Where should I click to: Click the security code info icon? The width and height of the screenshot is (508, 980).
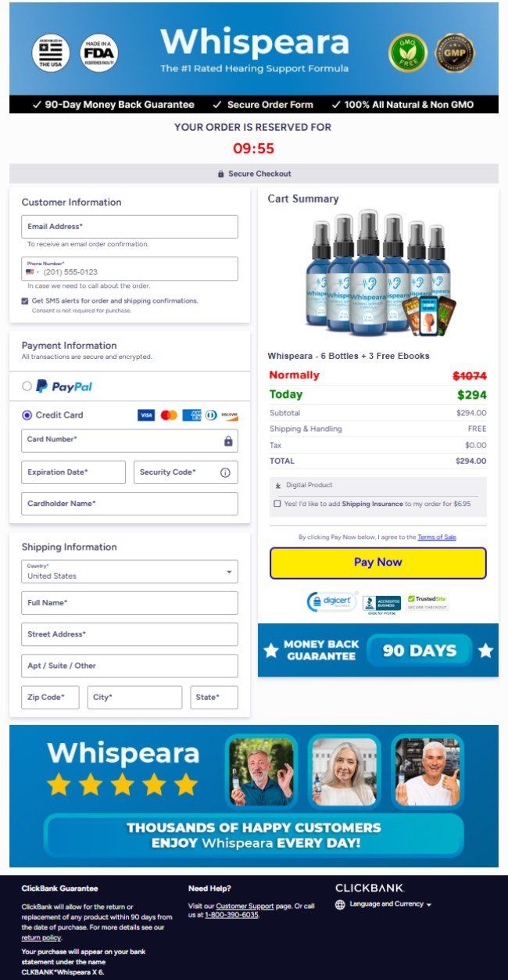pyautogui.click(x=225, y=472)
